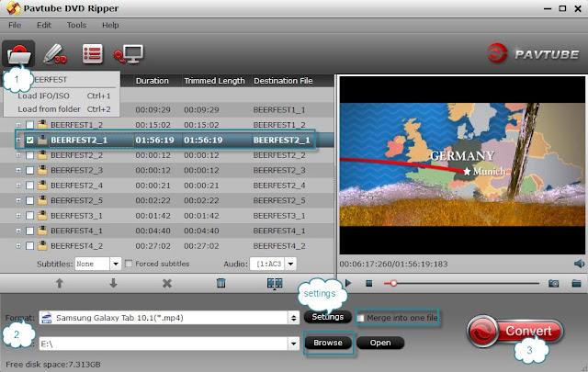Play the preview video
The width and height of the screenshot is (588, 372).
point(348,283)
